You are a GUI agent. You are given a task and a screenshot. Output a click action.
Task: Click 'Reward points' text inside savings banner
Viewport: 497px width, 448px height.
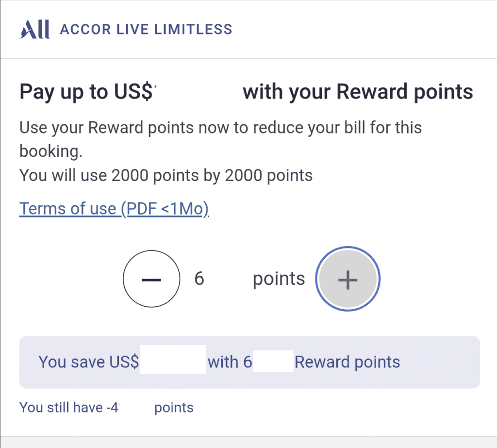[348, 362]
